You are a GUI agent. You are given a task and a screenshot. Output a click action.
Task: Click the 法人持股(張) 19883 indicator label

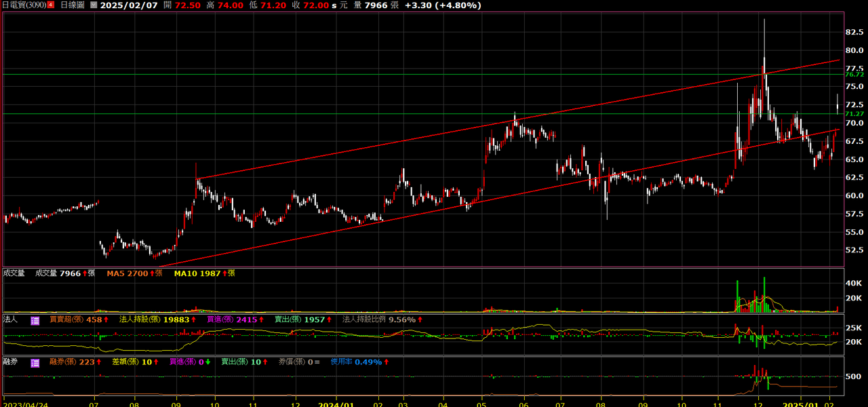point(158,319)
